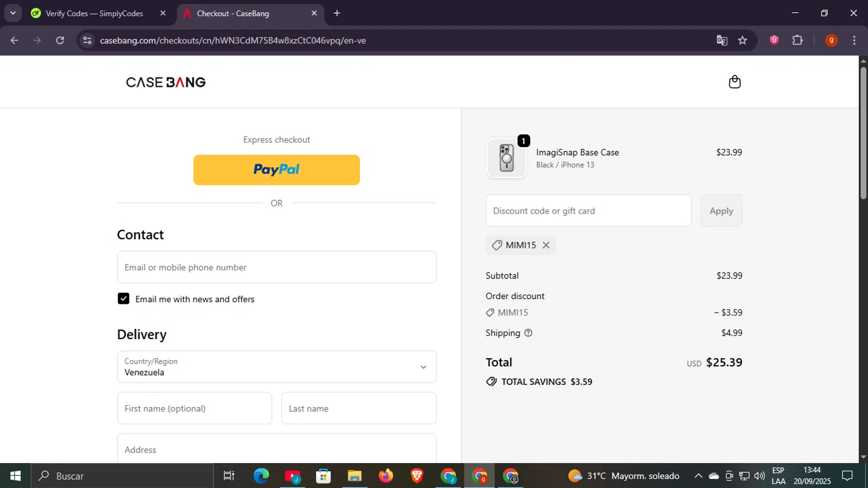Image resolution: width=868 pixels, height=488 pixels.
Task: Open the browser three-dot menu
Action: 854,41
